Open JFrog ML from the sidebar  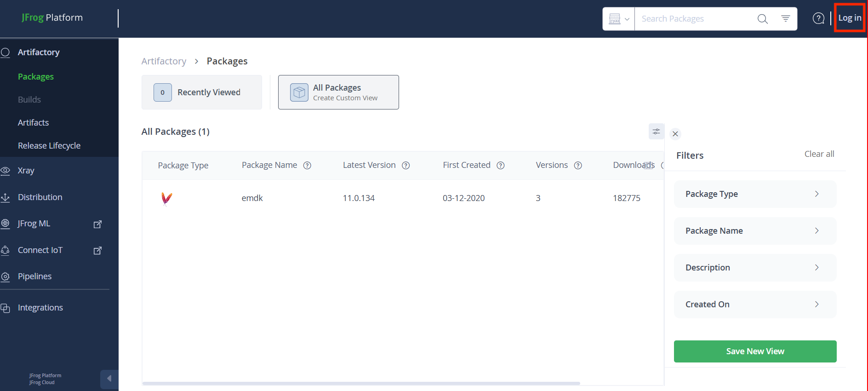(x=34, y=224)
